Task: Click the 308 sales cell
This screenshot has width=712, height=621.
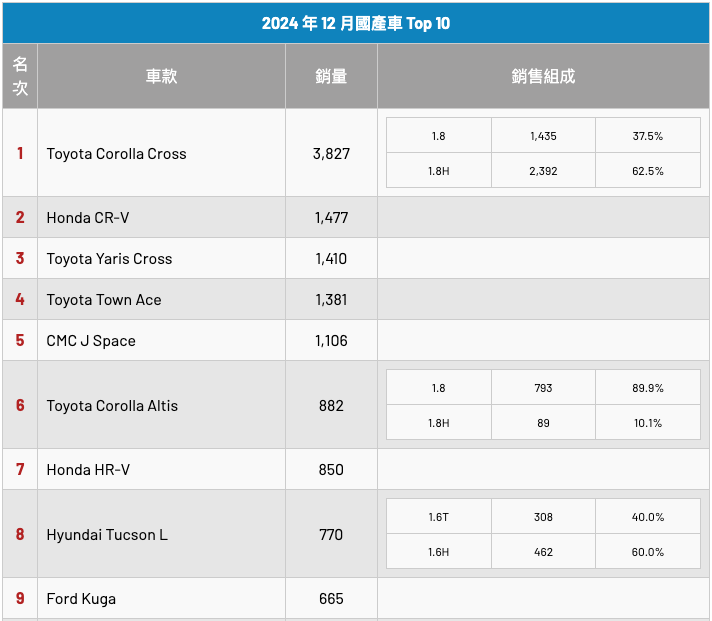Action: coord(543,517)
